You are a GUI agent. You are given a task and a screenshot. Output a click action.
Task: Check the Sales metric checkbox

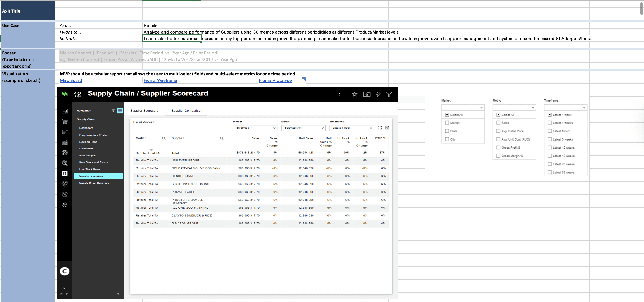pyautogui.click(x=498, y=123)
